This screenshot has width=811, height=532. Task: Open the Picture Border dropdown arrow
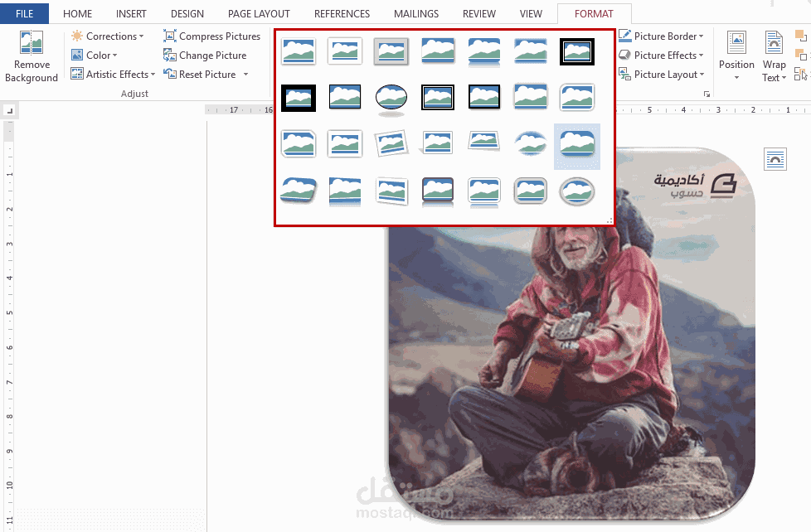point(702,36)
